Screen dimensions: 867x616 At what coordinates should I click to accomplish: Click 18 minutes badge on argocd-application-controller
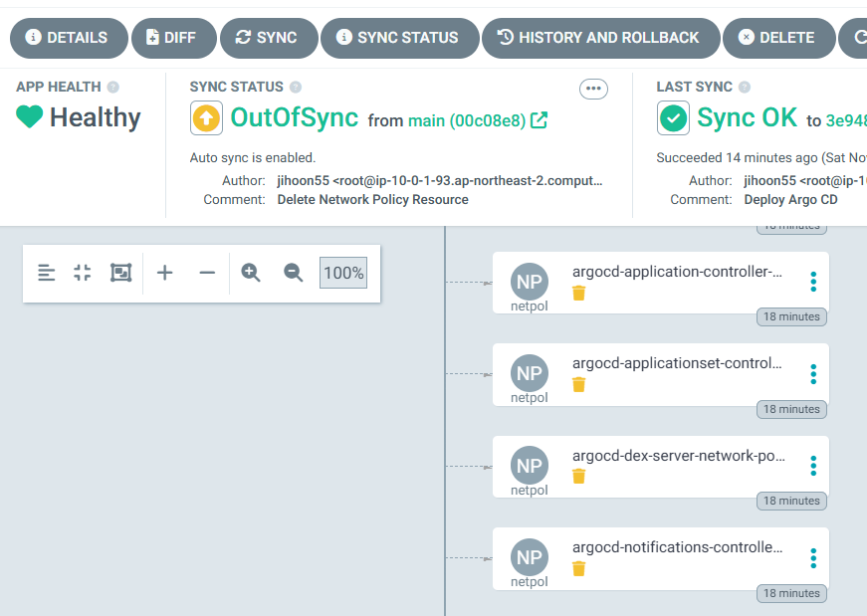tap(791, 316)
